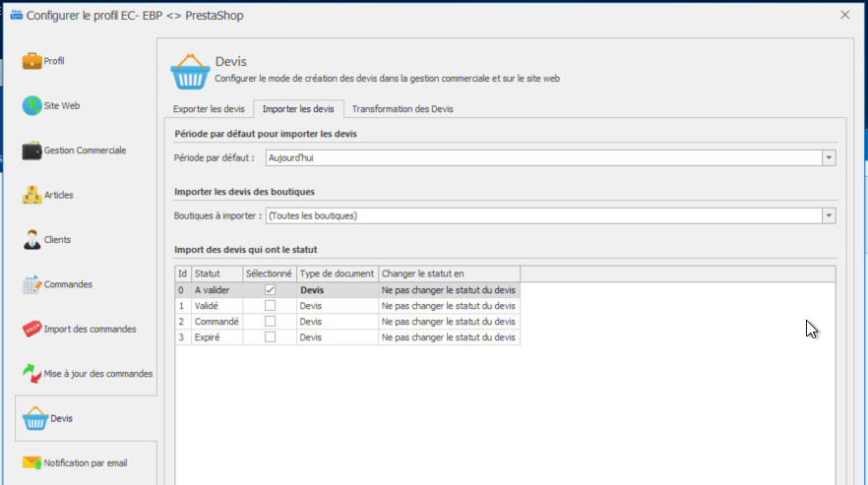The width and height of the screenshot is (868, 485).
Task: Enable Sélectionné checkbox for Commandé row
Action: (x=270, y=322)
